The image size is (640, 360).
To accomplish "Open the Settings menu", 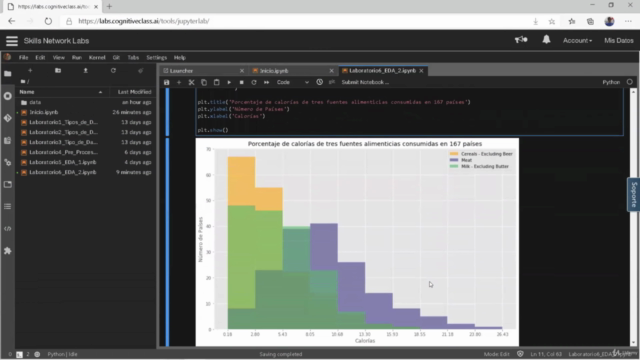I will (x=156, y=58).
